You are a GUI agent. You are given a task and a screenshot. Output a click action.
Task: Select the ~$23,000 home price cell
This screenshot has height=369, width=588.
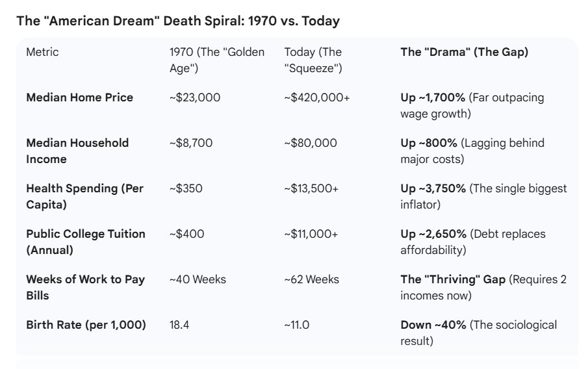195,97
